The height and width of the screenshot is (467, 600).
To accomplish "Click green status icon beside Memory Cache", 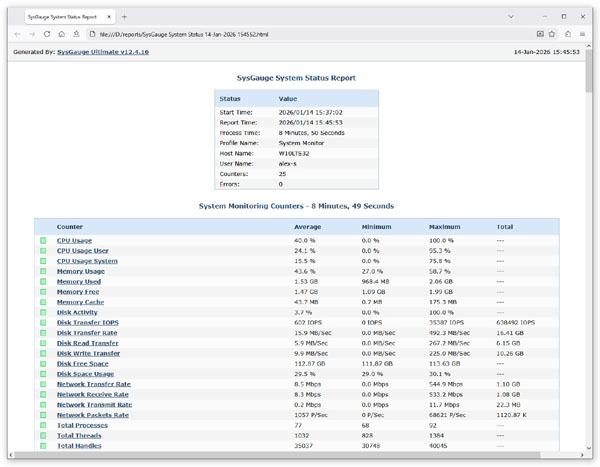I will (43, 302).
